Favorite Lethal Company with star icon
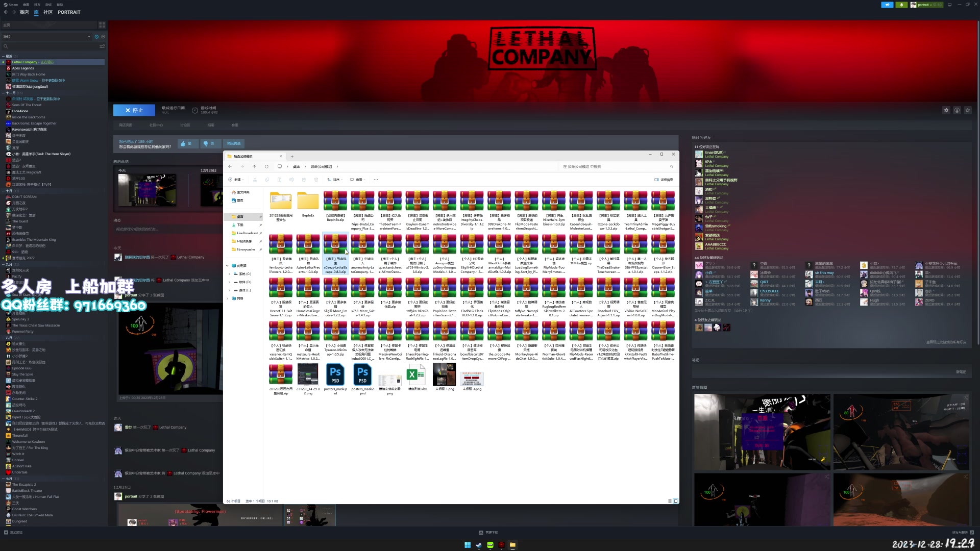The width and height of the screenshot is (980, 551). coord(968,110)
